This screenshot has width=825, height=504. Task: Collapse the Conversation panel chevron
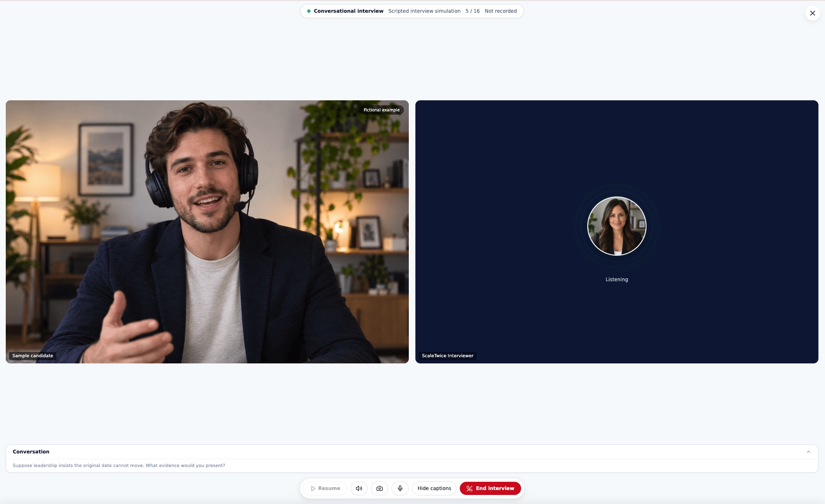click(809, 452)
